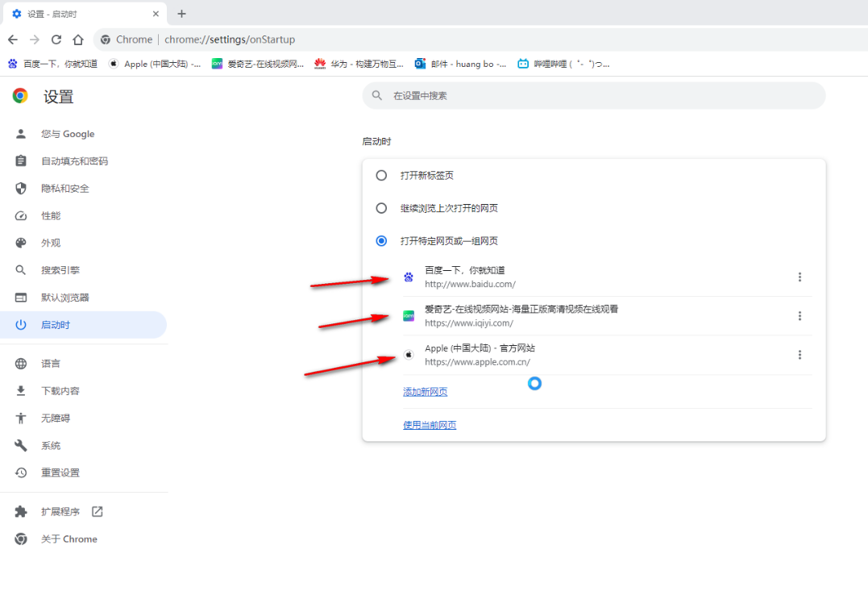The height and width of the screenshot is (608, 868).
Task: Click the search settings field 在设置中搜索
Action: [594, 96]
